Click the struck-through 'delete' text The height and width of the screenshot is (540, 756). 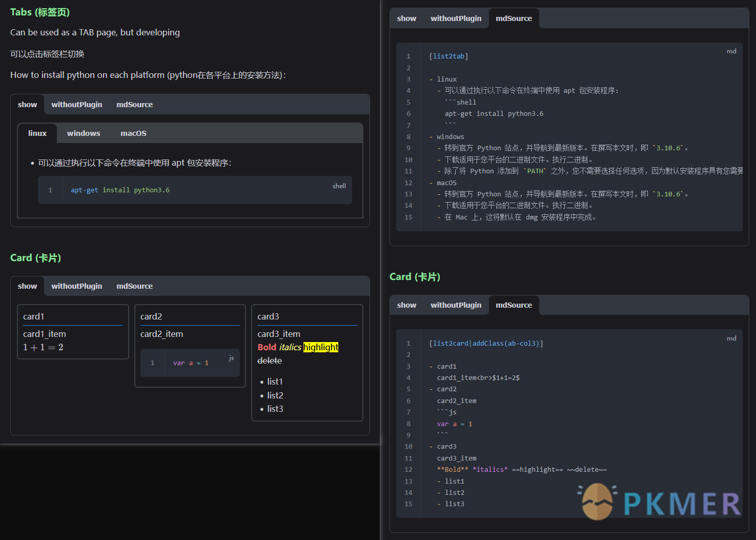270,361
